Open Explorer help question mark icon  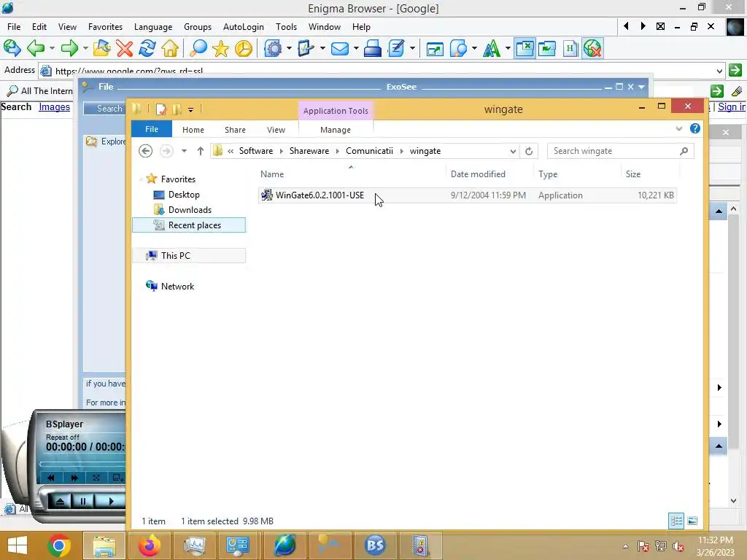pyautogui.click(x=695, y=128)
